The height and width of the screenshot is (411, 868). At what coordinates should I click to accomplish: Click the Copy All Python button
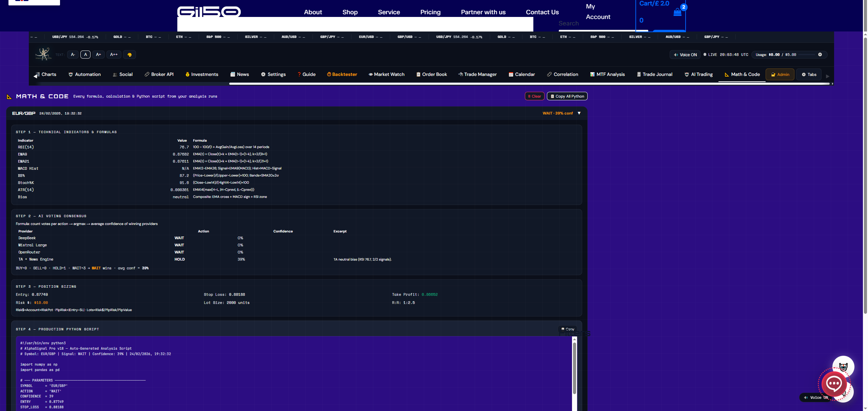pyautogui.click(x=567, y=96)
